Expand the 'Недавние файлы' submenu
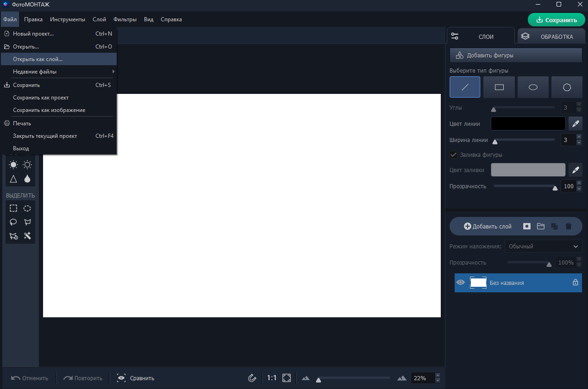The width and height of the screenshot is (588, 389). (58, 72)
